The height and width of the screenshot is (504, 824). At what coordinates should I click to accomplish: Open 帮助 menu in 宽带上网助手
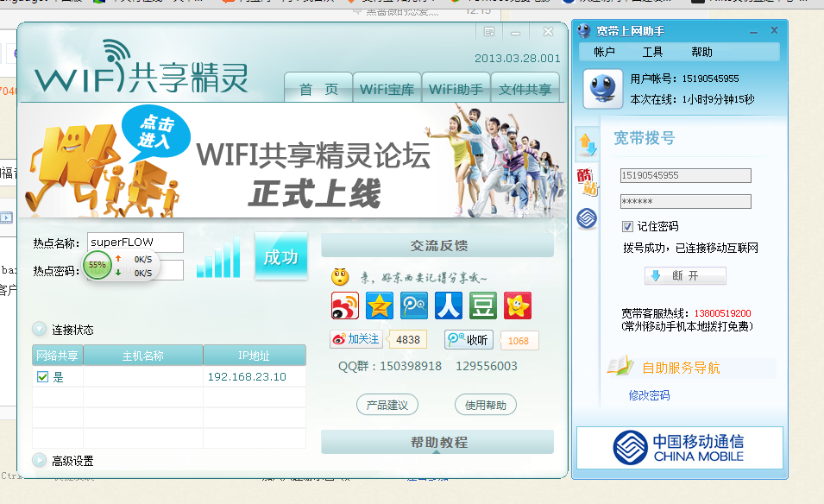(701, 52)
